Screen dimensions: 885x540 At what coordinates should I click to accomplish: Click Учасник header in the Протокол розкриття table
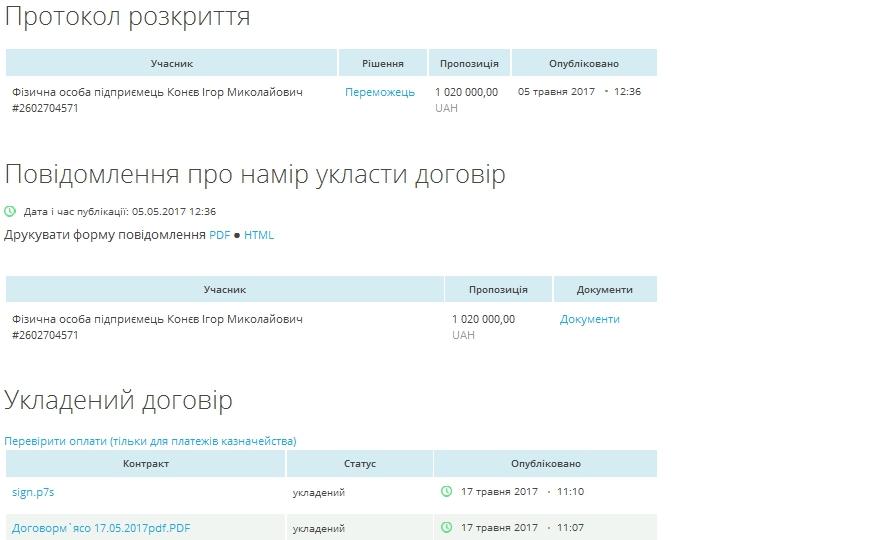pos(172,63)
